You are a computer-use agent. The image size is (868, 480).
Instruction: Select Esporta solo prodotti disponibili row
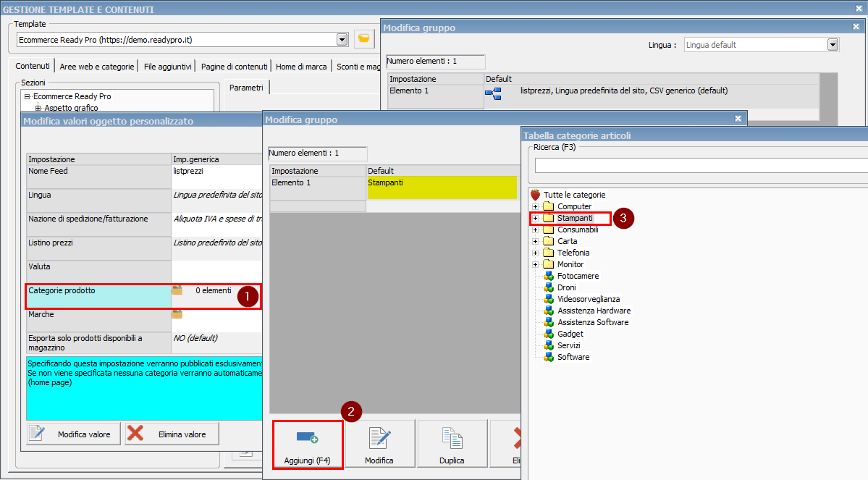tap(144, 343)
